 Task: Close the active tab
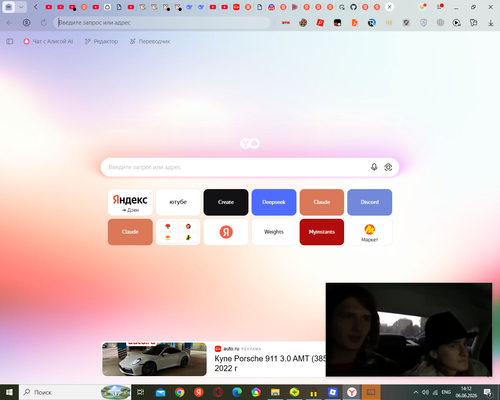389,7
